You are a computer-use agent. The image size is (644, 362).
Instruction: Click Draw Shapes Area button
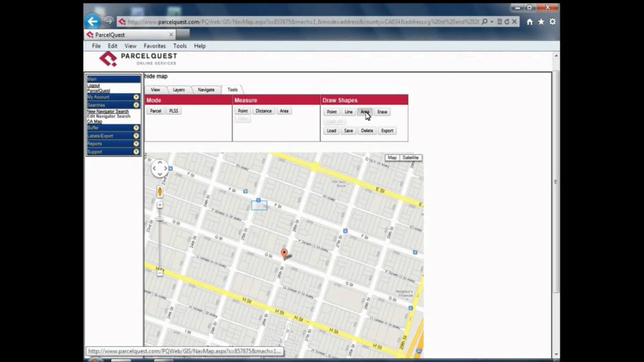coord(365,112)
